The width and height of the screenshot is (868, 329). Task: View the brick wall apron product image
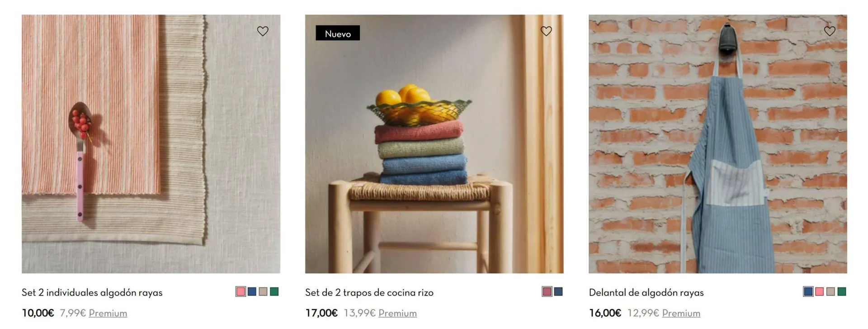[x=718, y=144]
